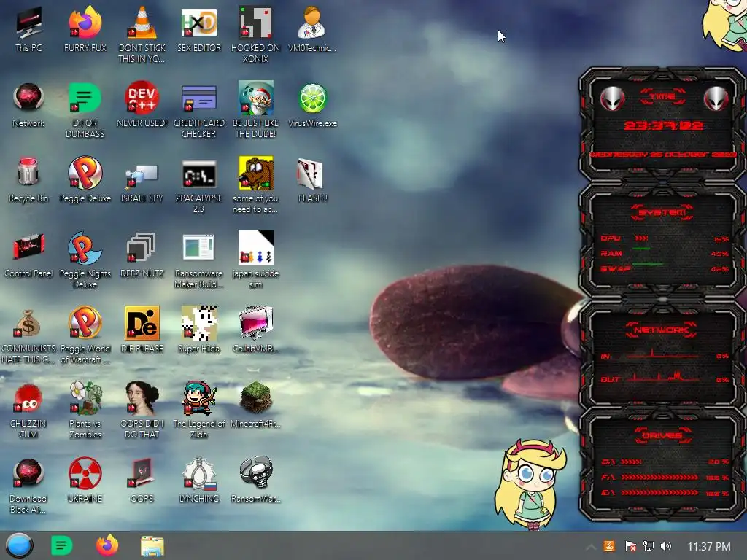Viewport: 747px width, 560px height.
Task: Select the Download Black Al... shortcut
Action: click(x=28, y=485)
